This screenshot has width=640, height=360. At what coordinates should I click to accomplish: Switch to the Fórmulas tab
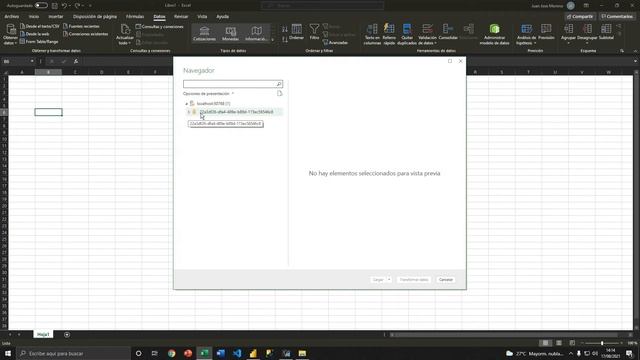pos(135,17)
